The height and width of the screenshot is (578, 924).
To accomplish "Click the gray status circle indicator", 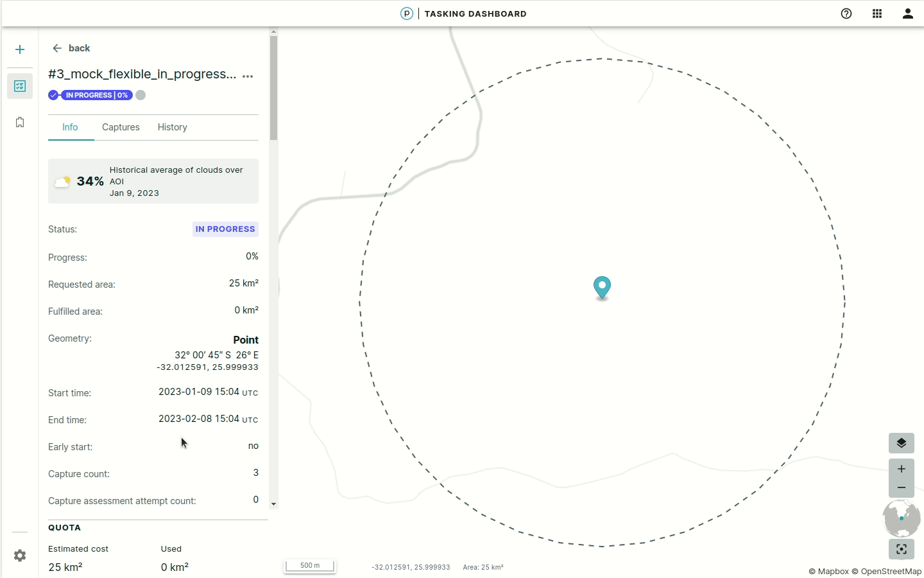I will tap(141, 95).
